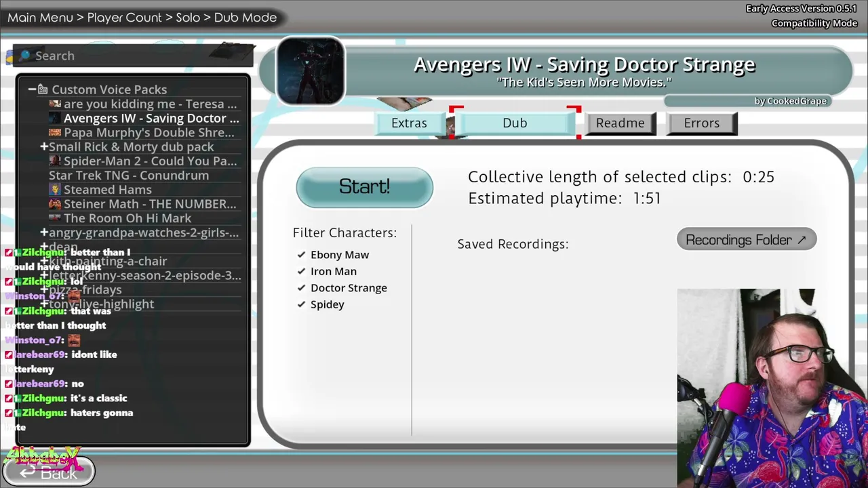
Task: Click Main Menu in the breadcrumb
Action: point(40,18)
